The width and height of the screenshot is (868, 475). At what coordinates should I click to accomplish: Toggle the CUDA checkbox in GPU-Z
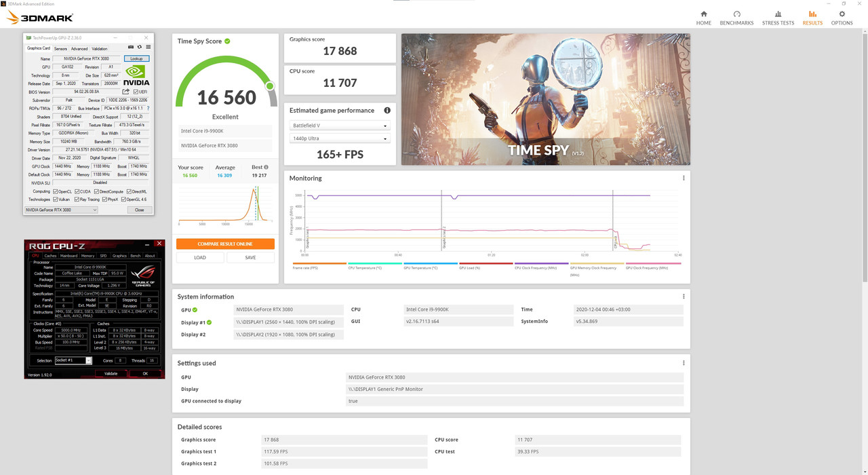[x=78, y=191]
